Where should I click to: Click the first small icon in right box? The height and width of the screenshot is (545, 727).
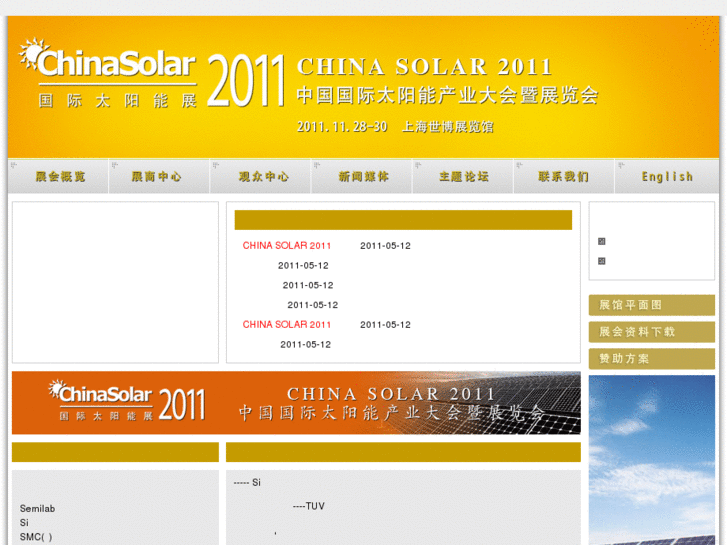point(601,241)
